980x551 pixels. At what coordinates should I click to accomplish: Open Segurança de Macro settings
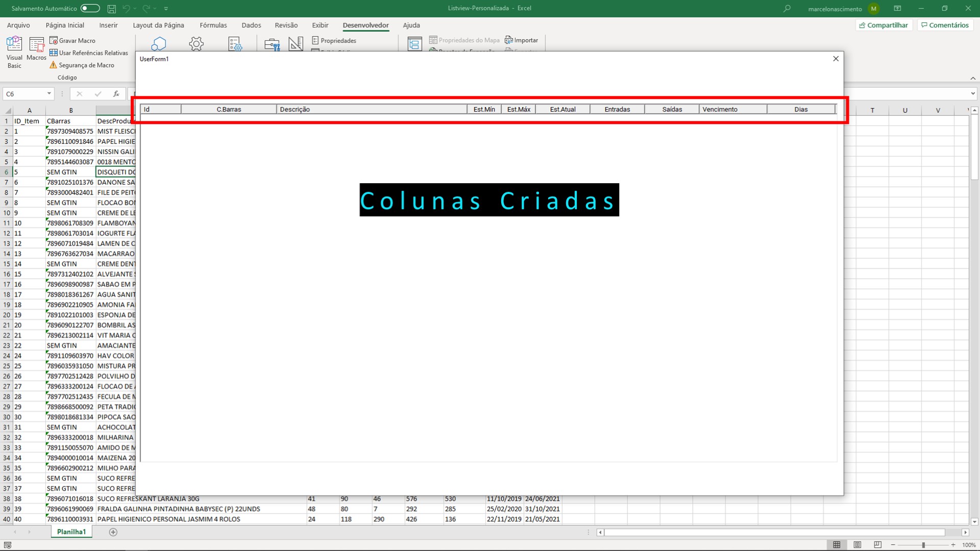point(82,65)
